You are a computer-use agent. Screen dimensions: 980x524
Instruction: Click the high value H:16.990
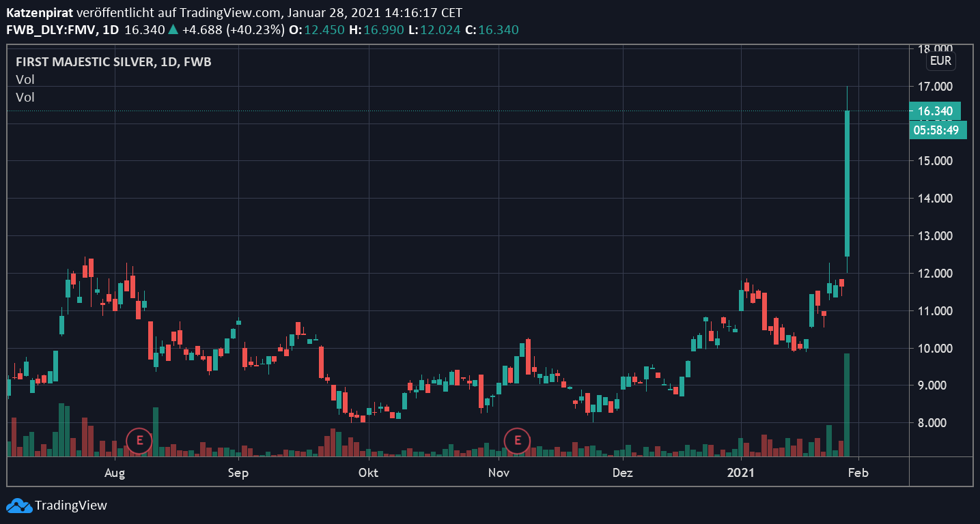pos(375,29)
